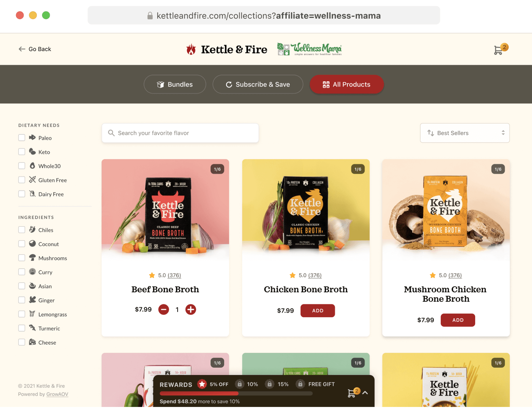
Task: Click the locked FREE GIFT reward icon
Action: [300, 384]
